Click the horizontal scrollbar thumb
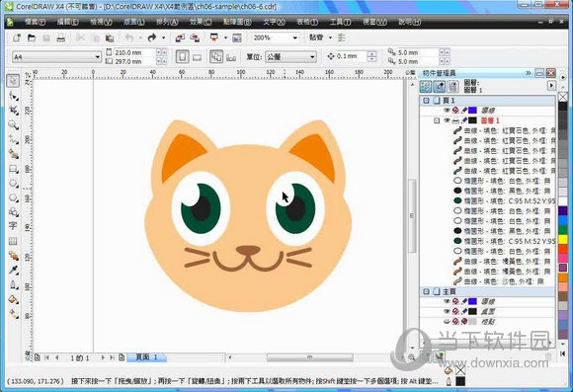 (x=309, y=357)
